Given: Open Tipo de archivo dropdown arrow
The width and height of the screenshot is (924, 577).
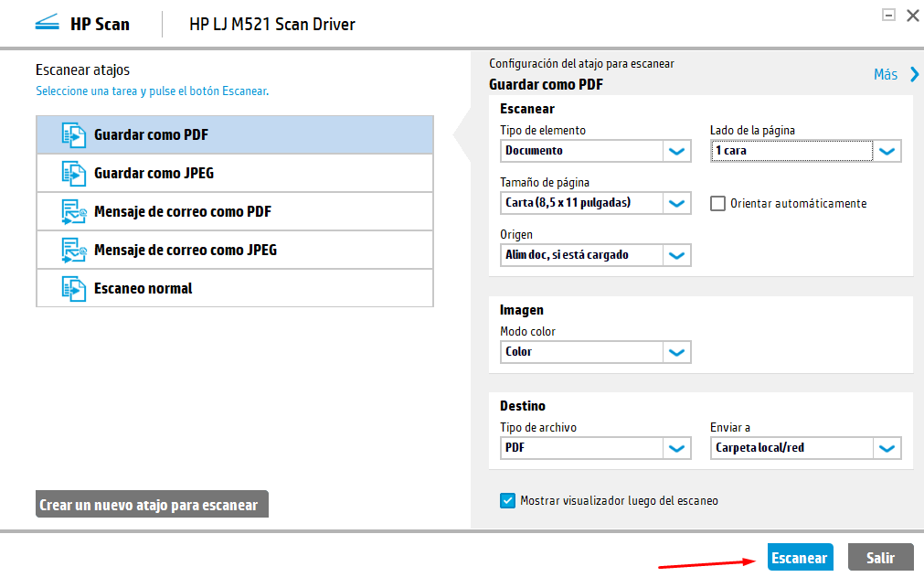Looking at the screenshot, I should 676,448.
